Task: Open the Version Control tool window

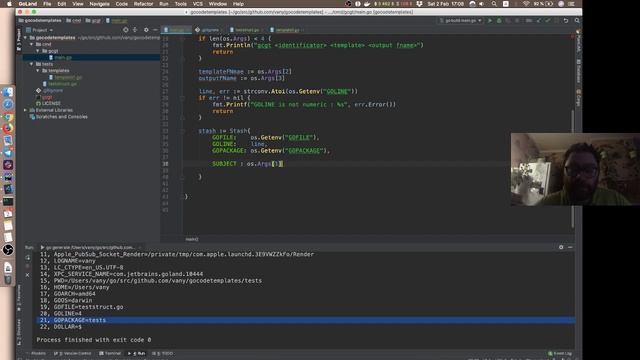Action: pyautogui.click(x=73, y=353)
